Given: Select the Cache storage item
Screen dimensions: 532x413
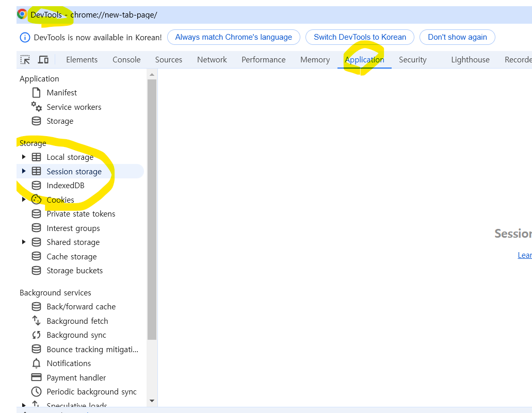Looking at the screenshot, I should pos(72,257).
